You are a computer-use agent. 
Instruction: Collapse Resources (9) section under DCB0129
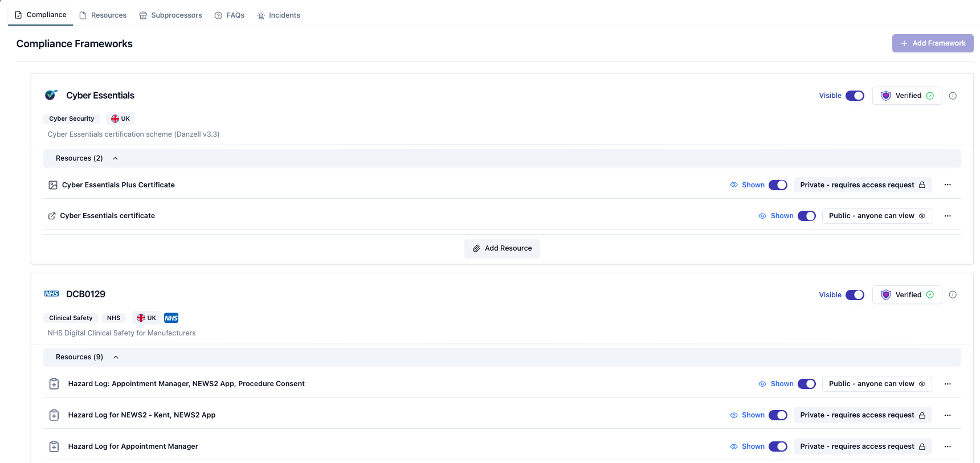pyautogui.click(x=502, y=357)
